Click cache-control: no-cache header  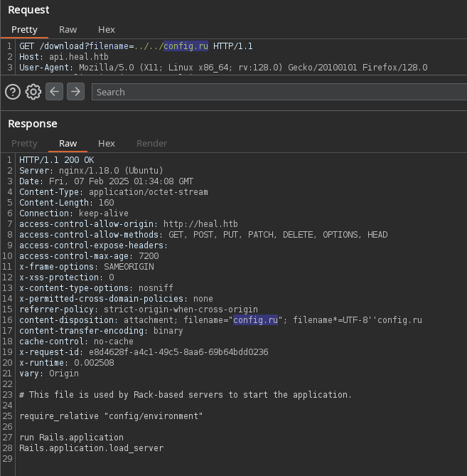coord(76,342)
